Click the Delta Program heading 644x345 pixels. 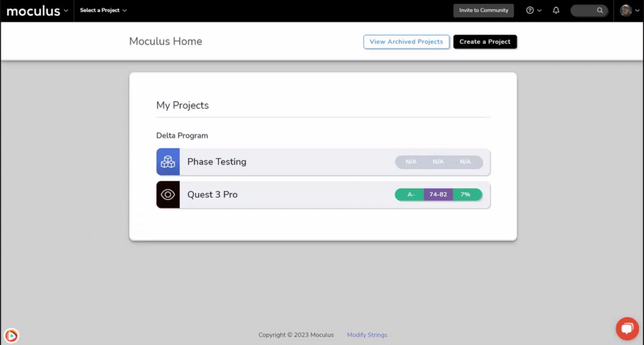click(x=182, y=136)
